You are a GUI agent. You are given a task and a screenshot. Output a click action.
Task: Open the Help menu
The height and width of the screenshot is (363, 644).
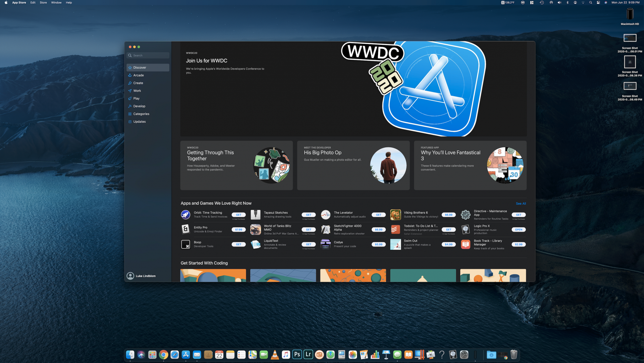69,3
